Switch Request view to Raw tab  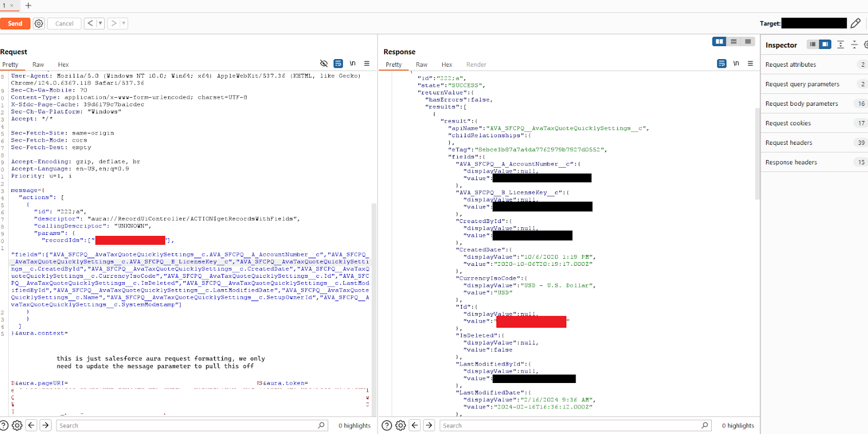[x=38, y=65]
